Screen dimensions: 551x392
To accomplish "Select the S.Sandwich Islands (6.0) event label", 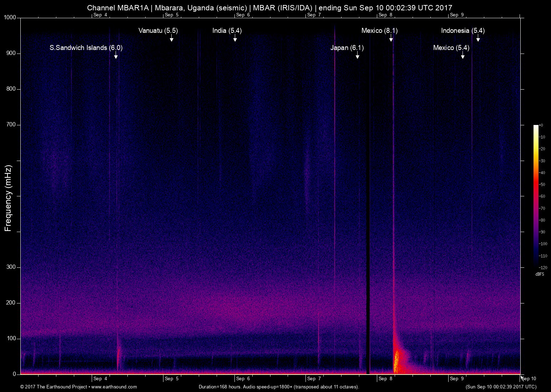I will tap(86, 48).
